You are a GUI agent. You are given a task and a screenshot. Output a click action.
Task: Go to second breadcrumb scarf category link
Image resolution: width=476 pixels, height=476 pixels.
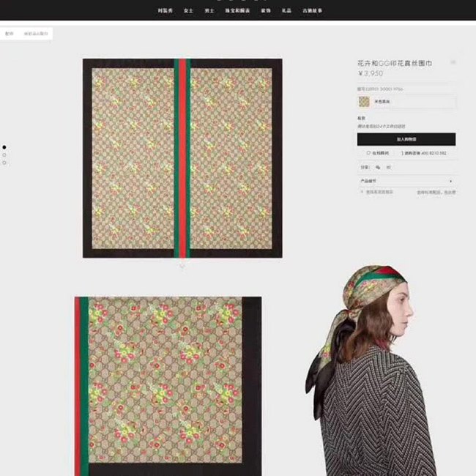36,34
